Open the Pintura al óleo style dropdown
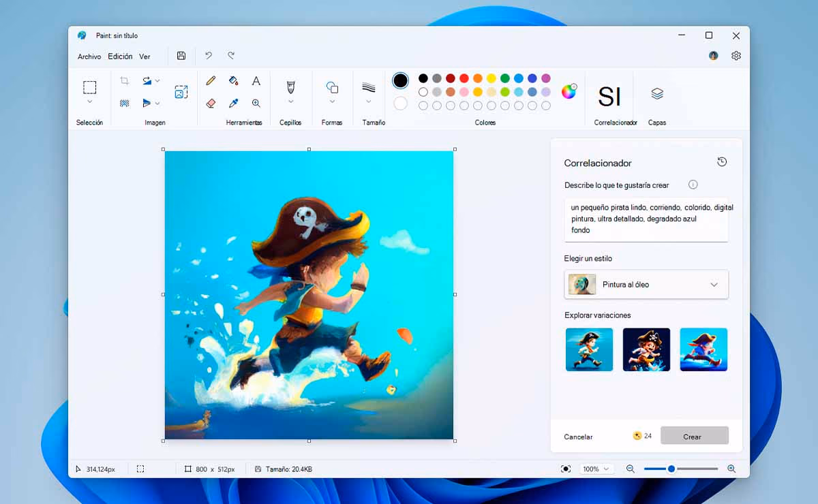 tap(646, 284)
